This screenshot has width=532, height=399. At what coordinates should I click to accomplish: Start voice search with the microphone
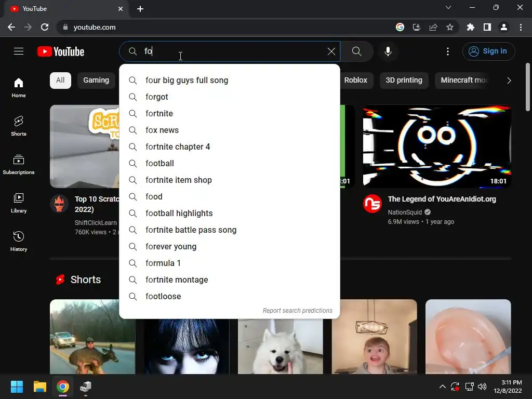[x=388, y=51]
